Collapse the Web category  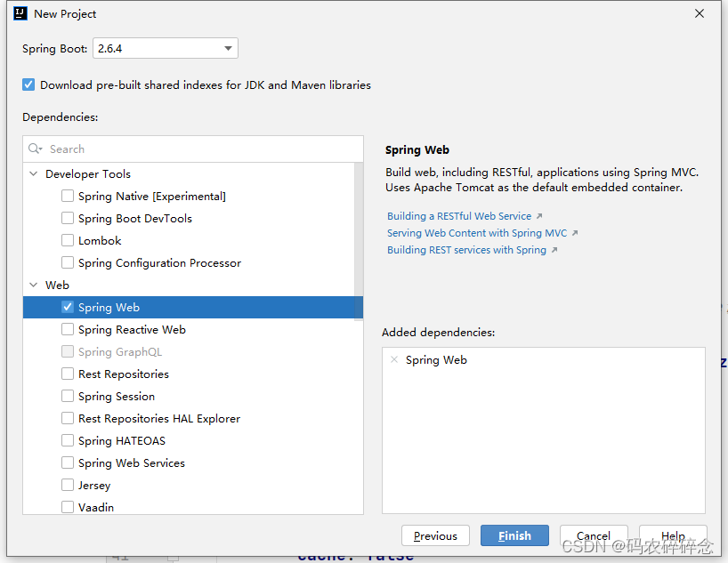tap(34, 285)
